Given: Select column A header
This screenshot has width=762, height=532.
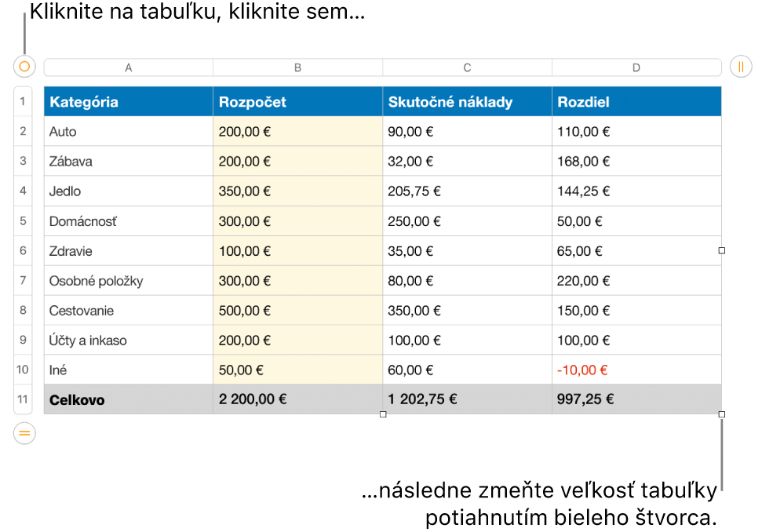Looking at the screenshot, I should [128, 67].
